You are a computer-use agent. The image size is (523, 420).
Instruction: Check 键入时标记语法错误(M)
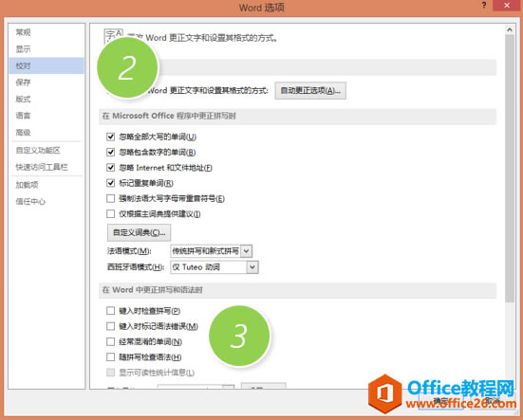tap(111, 326)
